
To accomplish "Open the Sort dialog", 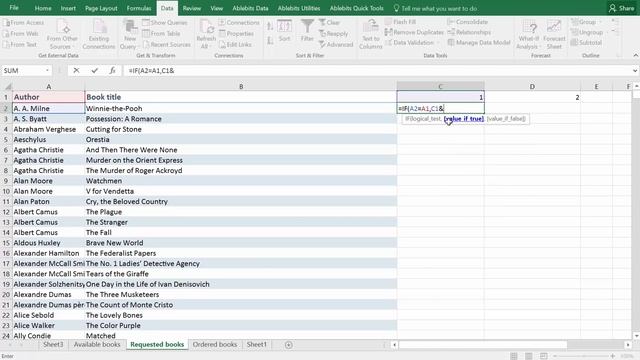I will (x=284, y=31).
